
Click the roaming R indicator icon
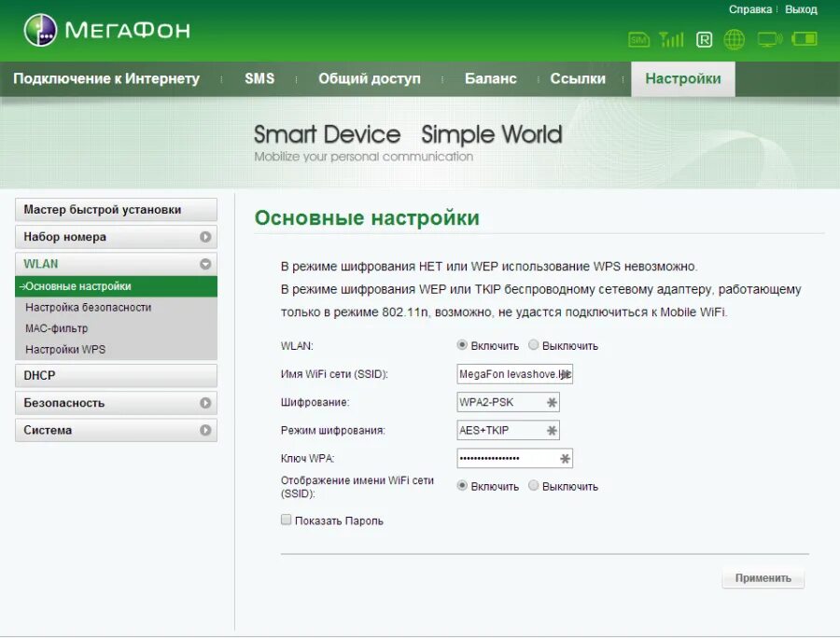(704, 39)
